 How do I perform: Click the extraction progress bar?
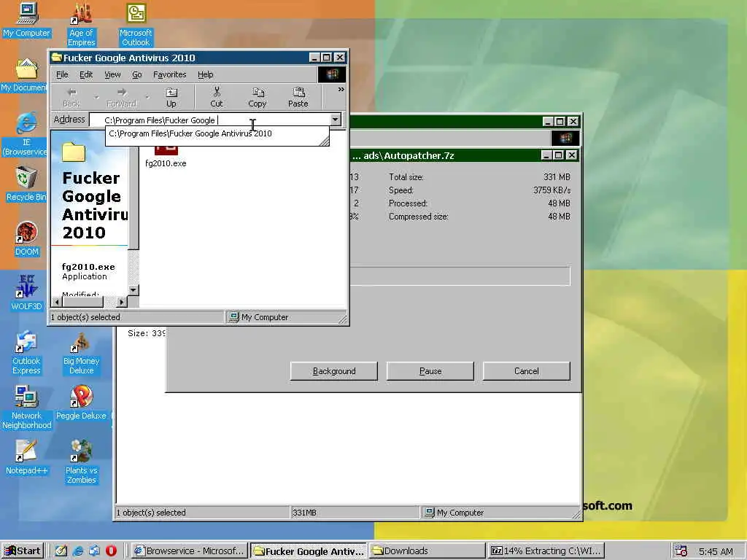tap(460, 276)
